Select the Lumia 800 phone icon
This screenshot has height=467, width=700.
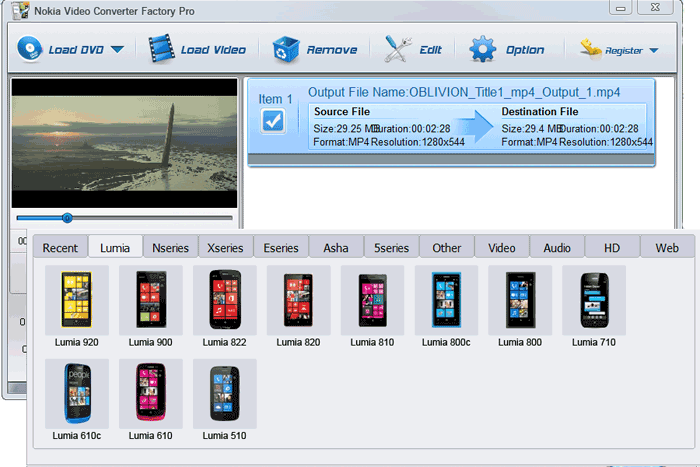520,300
